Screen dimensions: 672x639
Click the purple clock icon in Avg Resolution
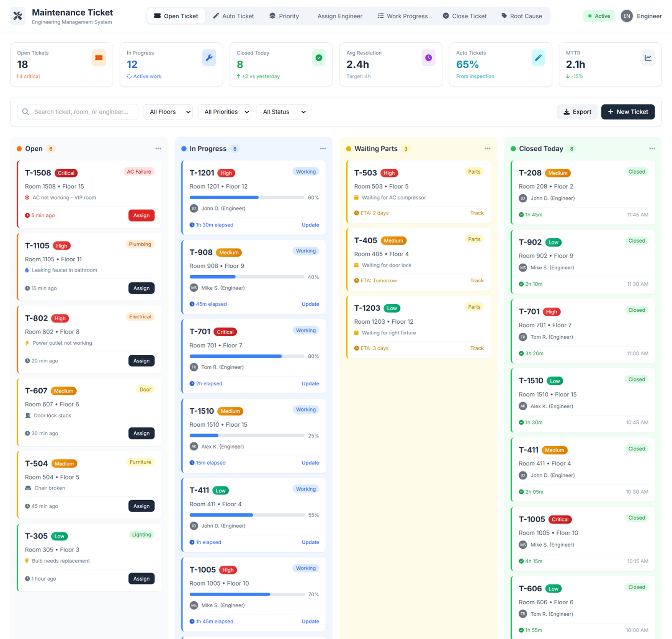pyautogui.click(x=428, y=58)
